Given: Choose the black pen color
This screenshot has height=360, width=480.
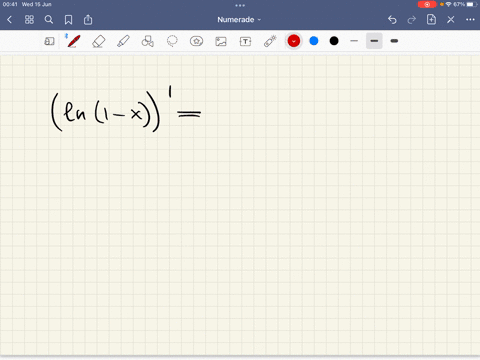Looking at the screenshot, I should click(334, 41).
